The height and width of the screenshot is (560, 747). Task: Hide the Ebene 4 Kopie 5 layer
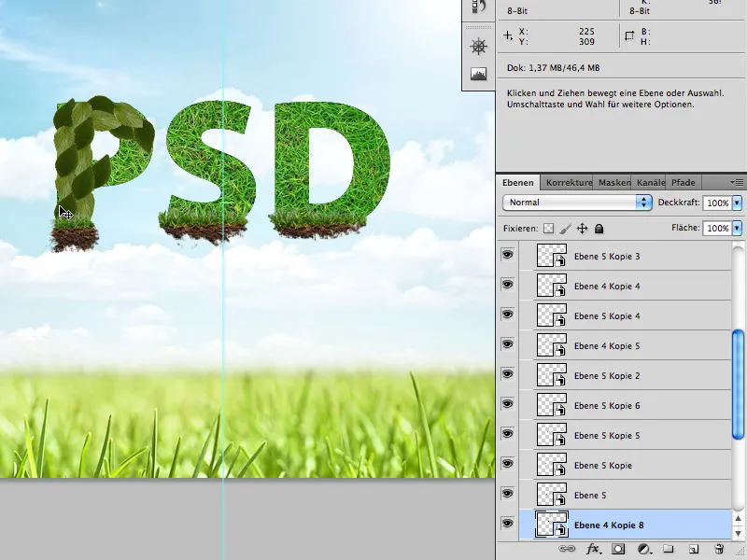pyautogui.click(x=508, y=344)
